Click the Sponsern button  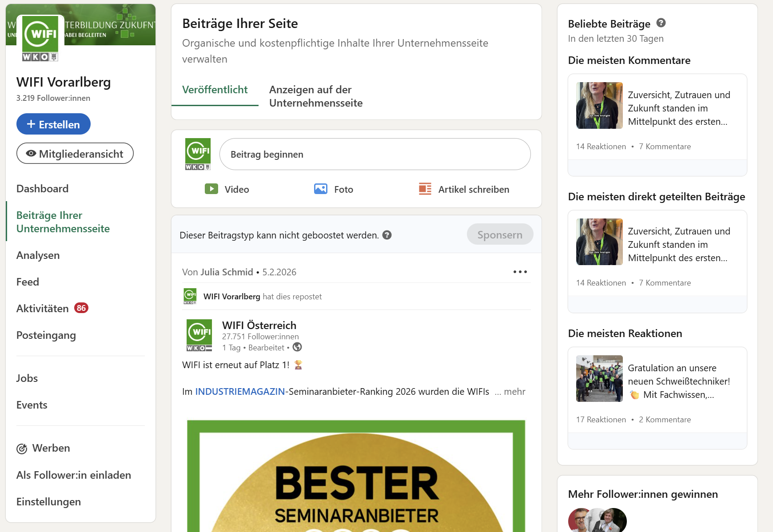tap(499, 234)
